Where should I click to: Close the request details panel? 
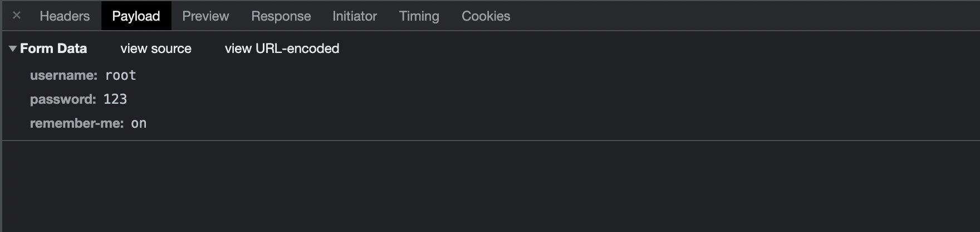(17, 16)
